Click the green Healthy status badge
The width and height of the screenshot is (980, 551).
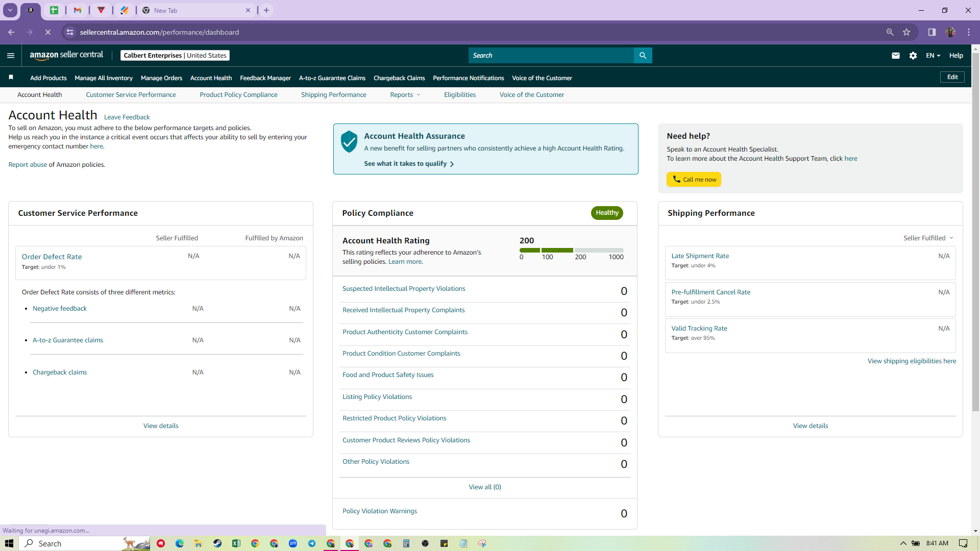click(607, 213)
